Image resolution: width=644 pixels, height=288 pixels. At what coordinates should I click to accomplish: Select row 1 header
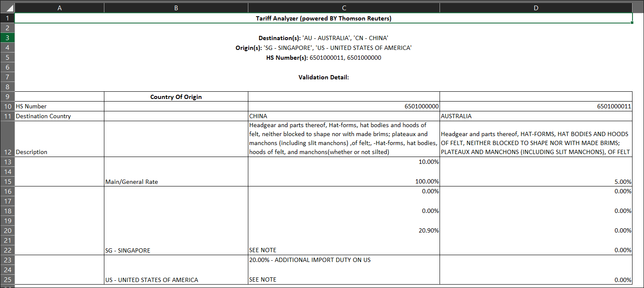tap(7, 18)
